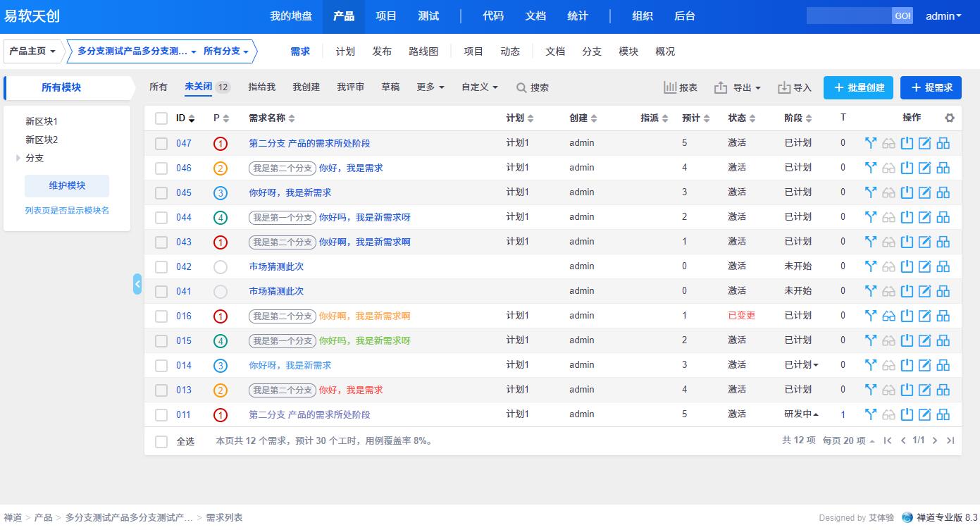Click the search input next to GO!

(x=848, y=16)
